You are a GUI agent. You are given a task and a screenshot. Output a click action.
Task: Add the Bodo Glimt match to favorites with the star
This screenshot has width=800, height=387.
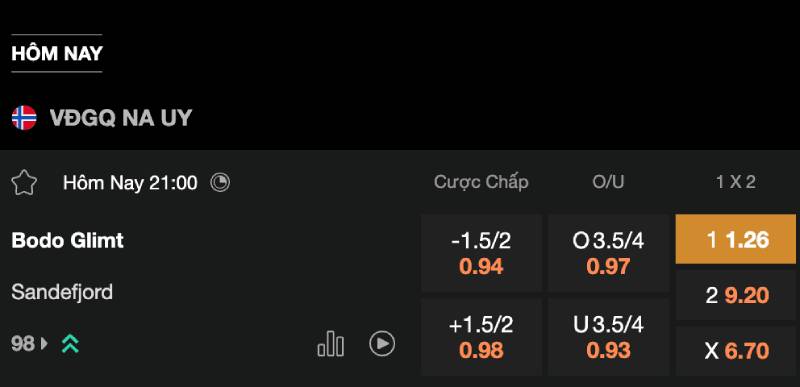(x=24, y=183)
